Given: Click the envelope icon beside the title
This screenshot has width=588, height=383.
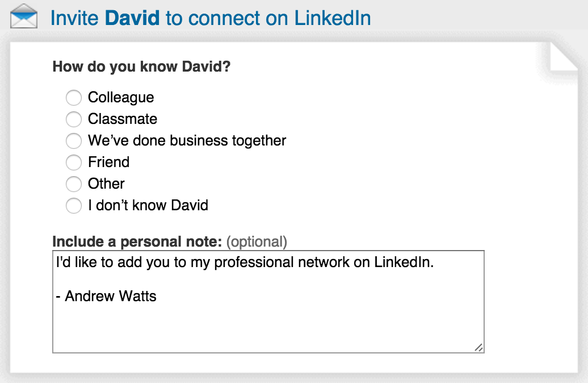Looking at the screenshot, I should click(x=24, y=18).
